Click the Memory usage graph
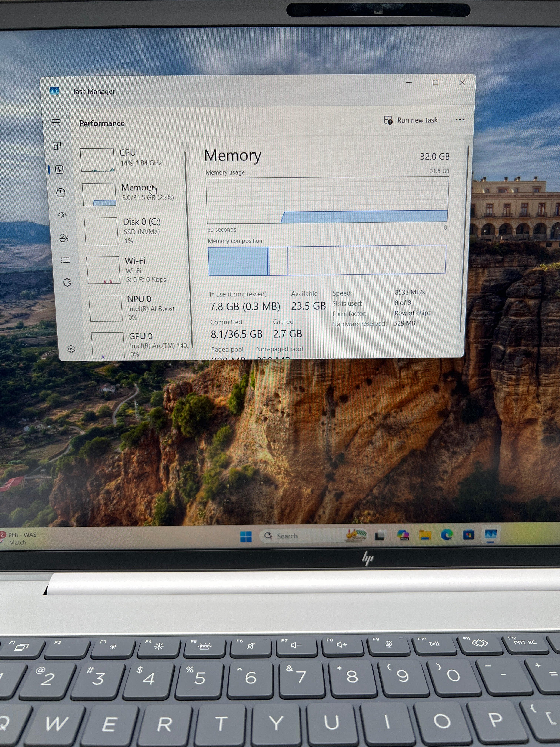560x747 pixels. (327, 200)
